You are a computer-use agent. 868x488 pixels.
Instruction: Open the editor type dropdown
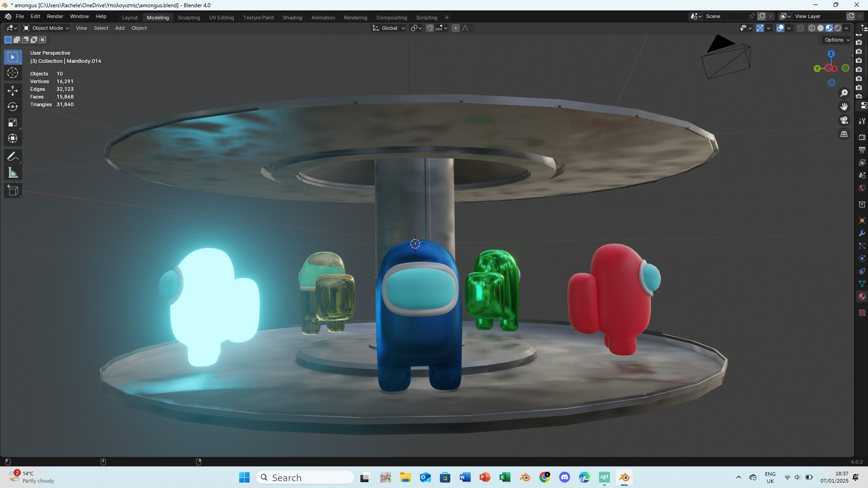11,28
